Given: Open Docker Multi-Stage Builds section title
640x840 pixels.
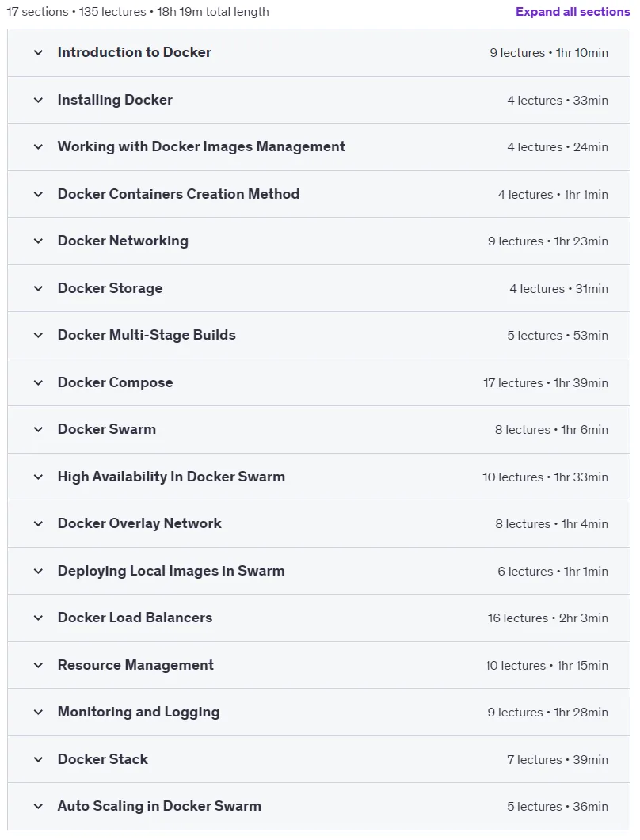Looking at the screenshot, I should point(147,335).
